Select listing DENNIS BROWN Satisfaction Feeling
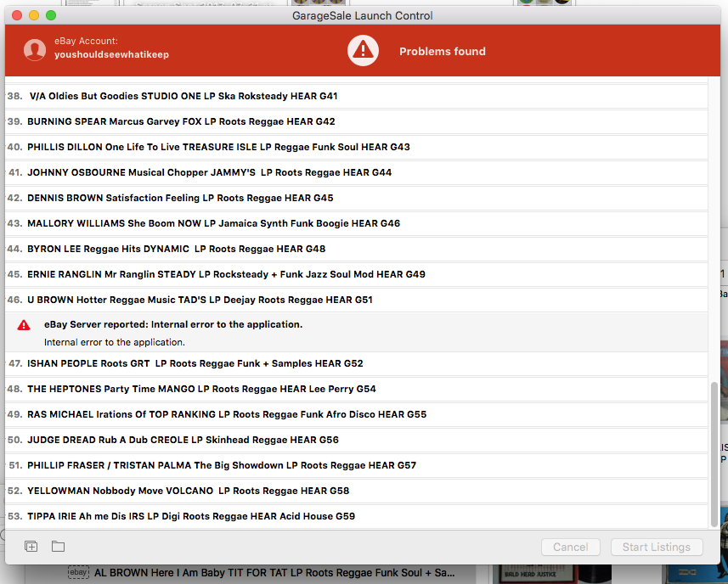 coord(357,198)
